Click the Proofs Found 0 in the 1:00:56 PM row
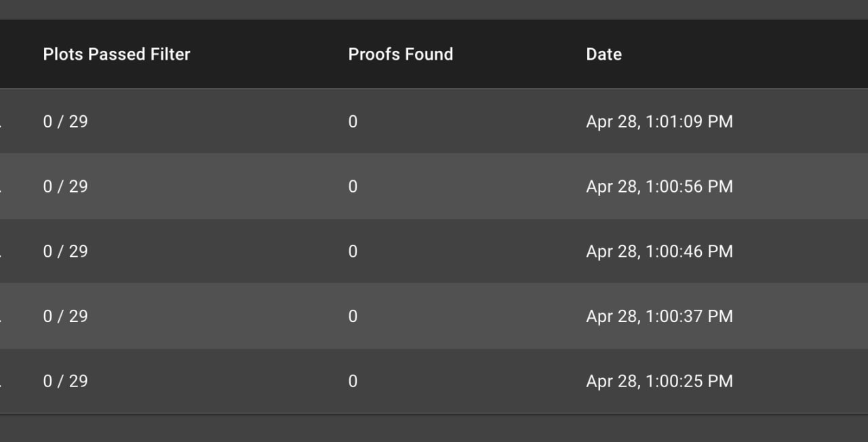This screenshot has height=442, width=868. (353, 186)
